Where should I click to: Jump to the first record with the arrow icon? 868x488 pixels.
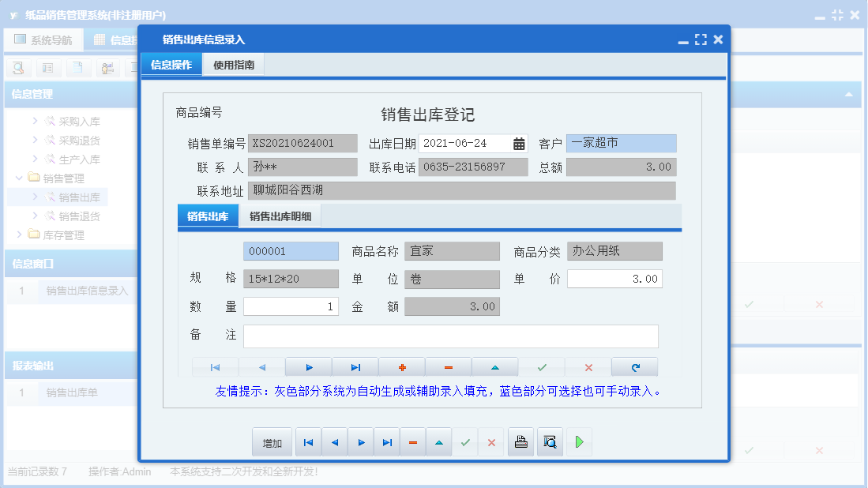point(214,366)
